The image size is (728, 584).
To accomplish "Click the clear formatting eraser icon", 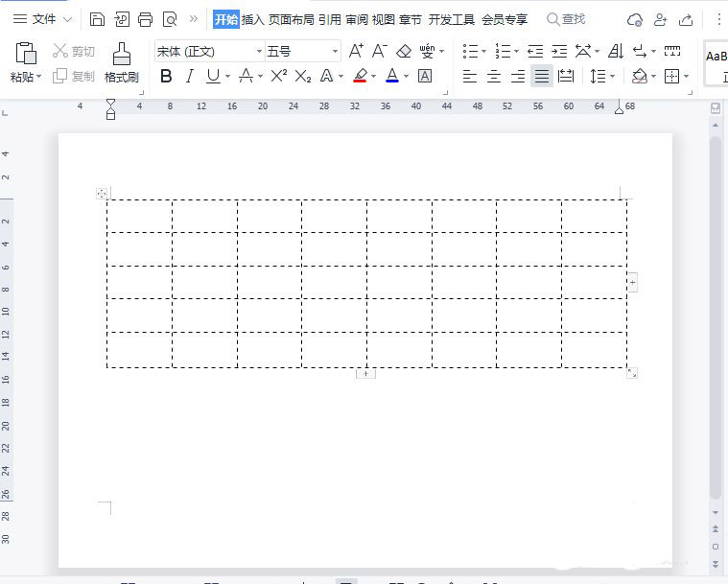I will 404,51.
